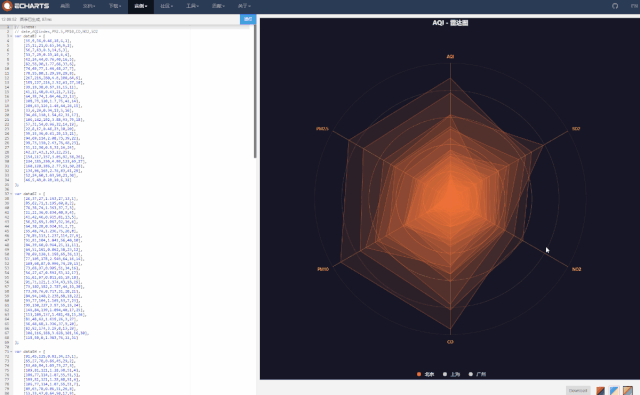Toggle the 上海 legend series
Viewport: 640px width, 395px height.
click(451, 374)
